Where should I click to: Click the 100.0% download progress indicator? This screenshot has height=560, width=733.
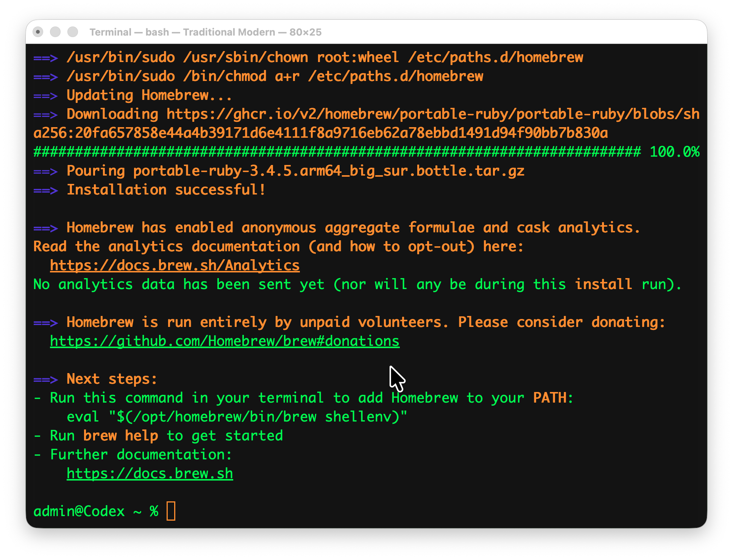pyautogui.click(x=674, y=152)
